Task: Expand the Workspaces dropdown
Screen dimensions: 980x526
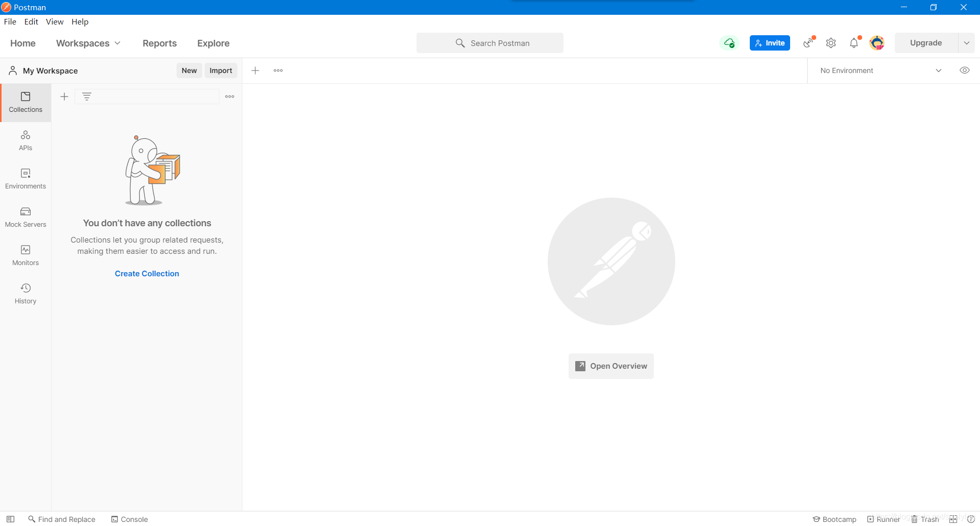Action: (88, 43)
